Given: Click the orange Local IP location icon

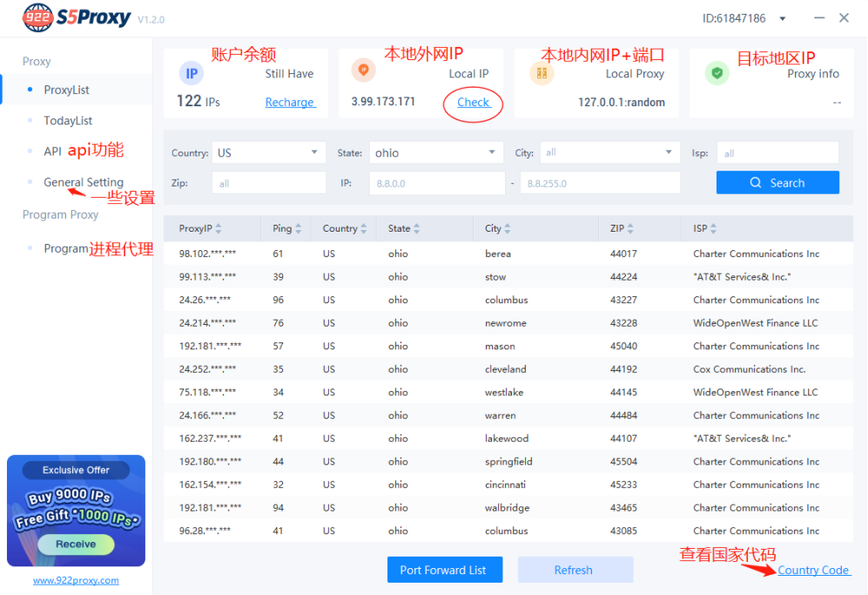Looking at the screenshot, I should pos(363,69).
